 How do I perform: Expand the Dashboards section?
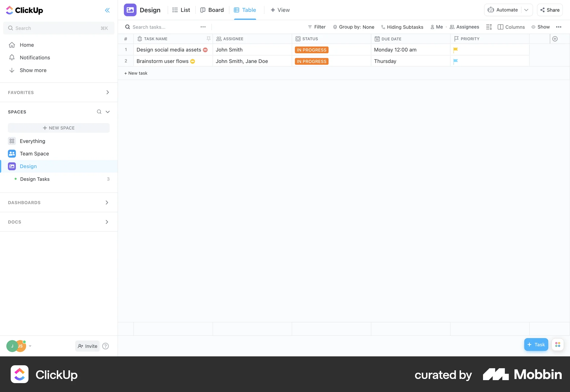(x=107, y=203)
